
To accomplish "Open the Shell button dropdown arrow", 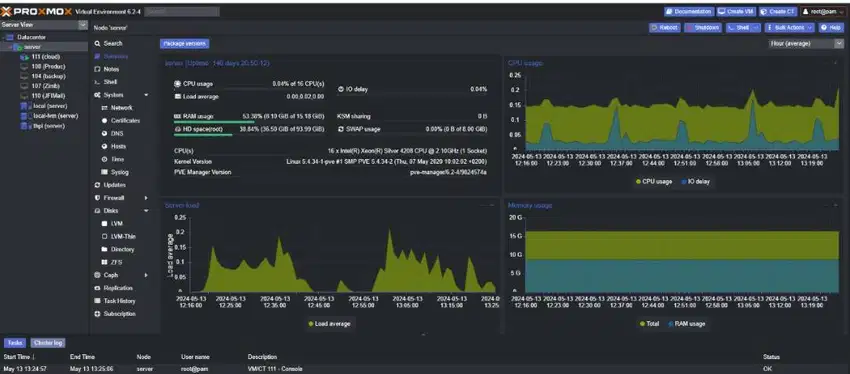I will pyautogui.click(x=756, y=28).
